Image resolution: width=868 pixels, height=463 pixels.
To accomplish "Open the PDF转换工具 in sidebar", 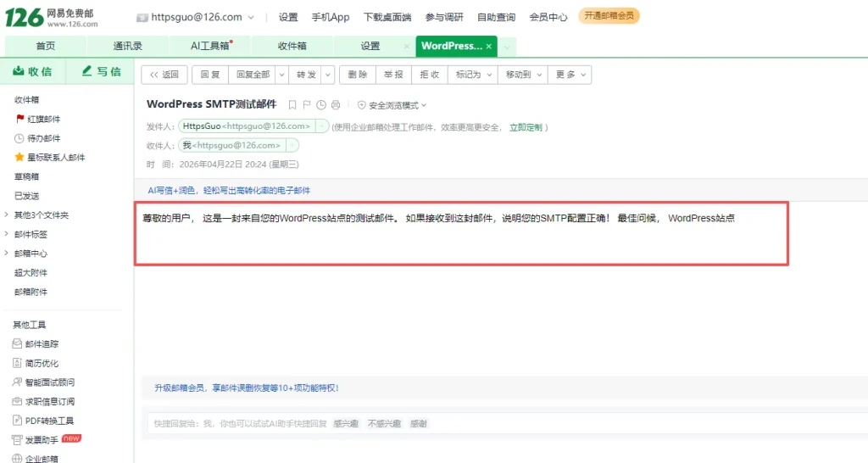I will 49,421.
